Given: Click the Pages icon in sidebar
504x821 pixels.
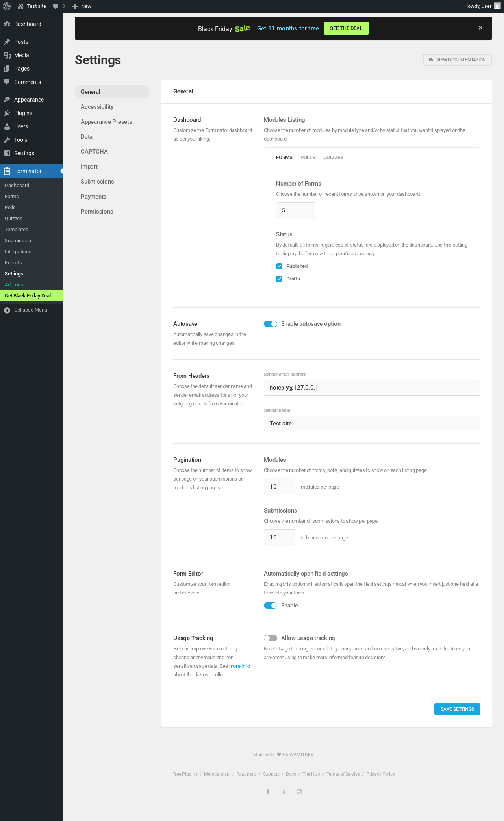Looking at the screenshot, I should (x=7, y=69).
